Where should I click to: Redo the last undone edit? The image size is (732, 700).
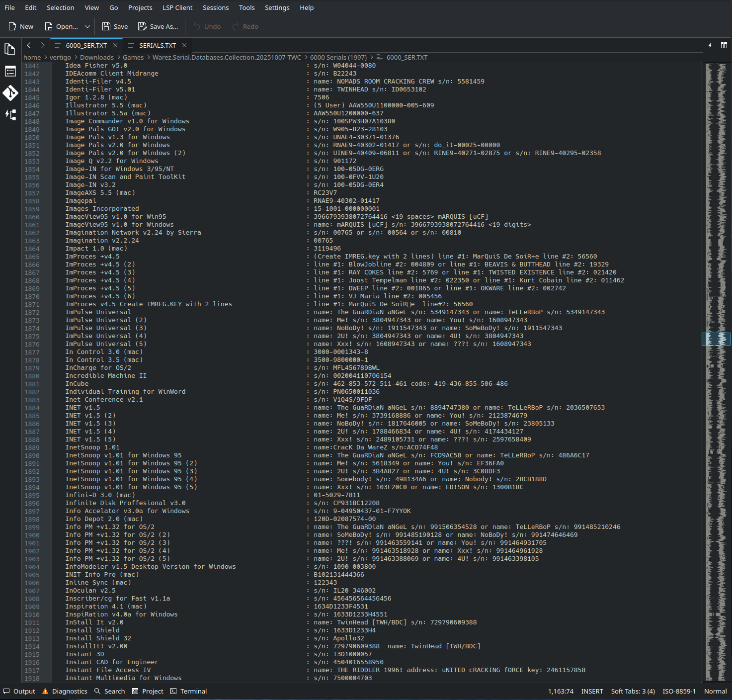[x=245, y=26]
